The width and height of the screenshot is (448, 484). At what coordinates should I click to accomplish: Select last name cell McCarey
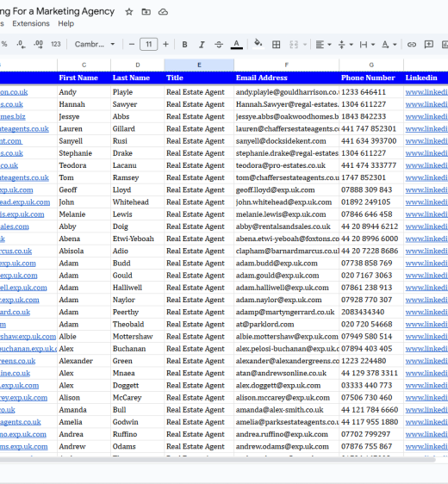tap(137, 398)
